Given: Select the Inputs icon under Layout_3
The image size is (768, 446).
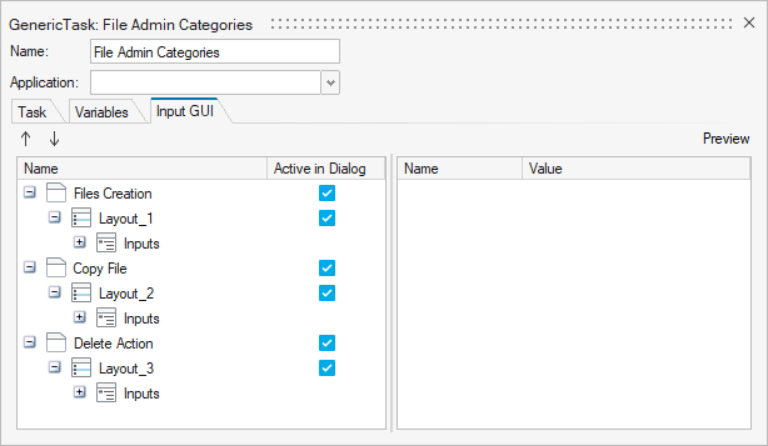Looking at the screenshot, I should point(106,393).
